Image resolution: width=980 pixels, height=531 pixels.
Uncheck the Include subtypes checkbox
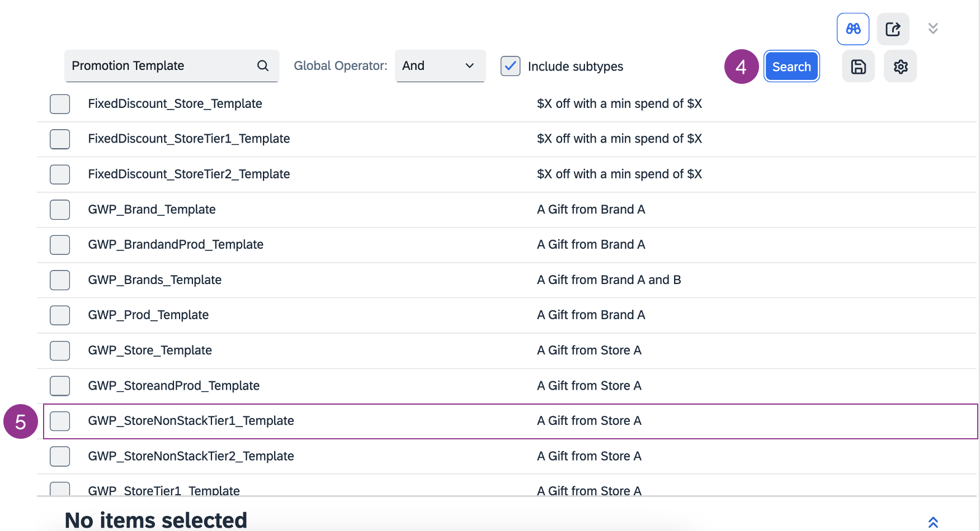click(x=510, y=66)
